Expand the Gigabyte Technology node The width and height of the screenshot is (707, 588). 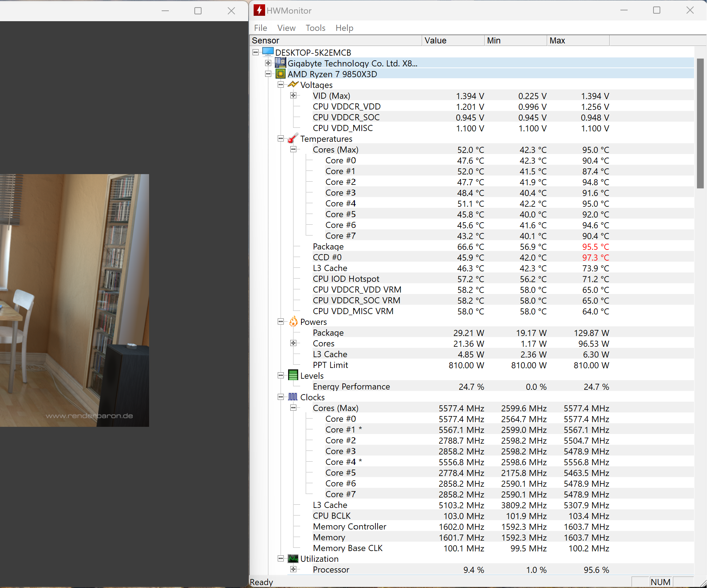(268, 63)
